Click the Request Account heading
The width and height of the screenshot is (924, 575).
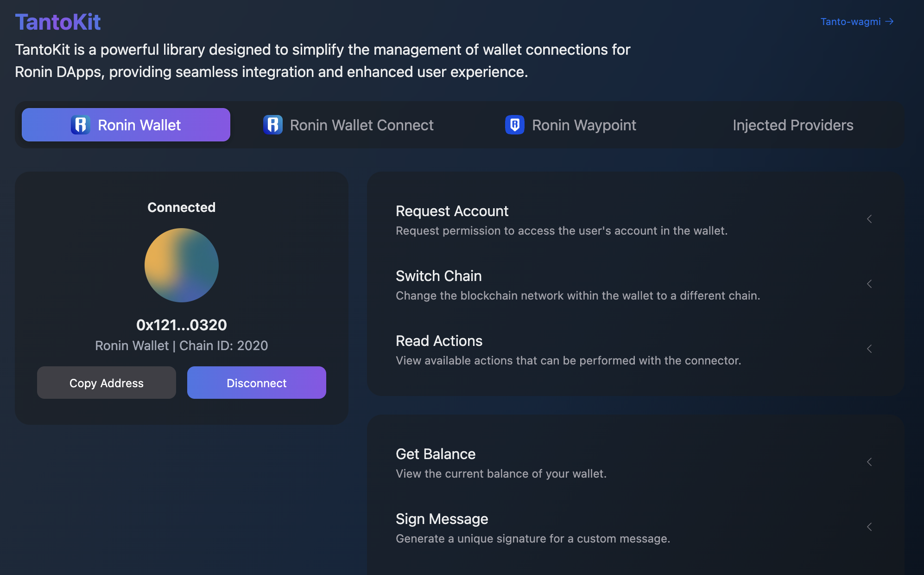pos(452,211)
